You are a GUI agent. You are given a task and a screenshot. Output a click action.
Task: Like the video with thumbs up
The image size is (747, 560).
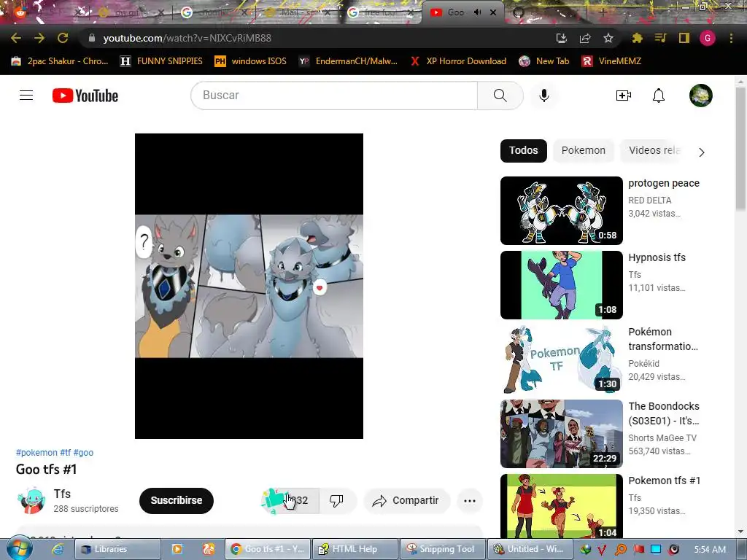pos(290,500)
